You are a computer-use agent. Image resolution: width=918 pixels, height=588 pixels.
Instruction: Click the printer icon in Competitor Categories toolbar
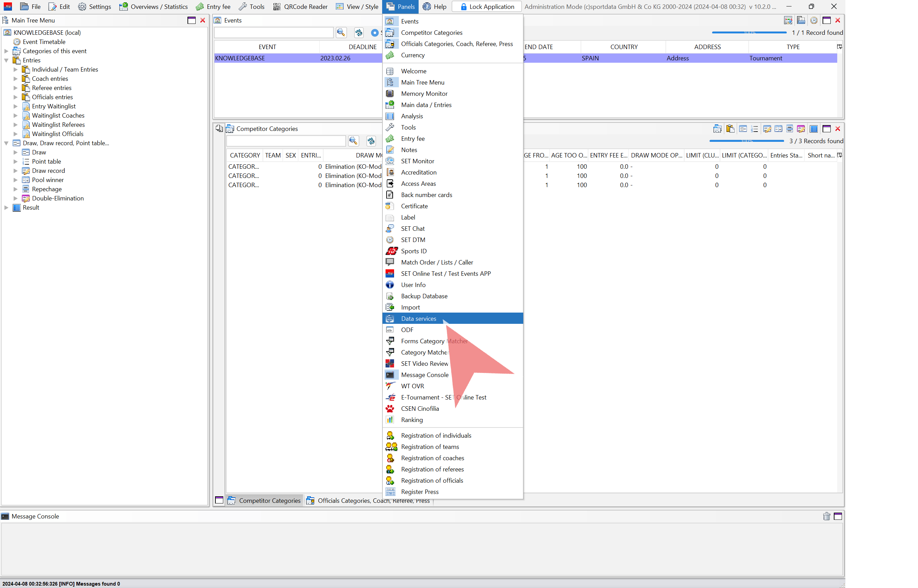pos(717,129)
